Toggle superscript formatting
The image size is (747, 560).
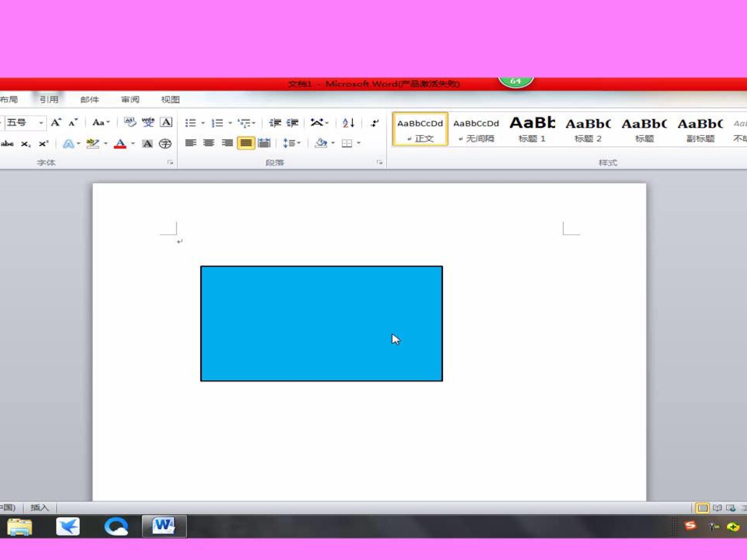coord(44,144)
